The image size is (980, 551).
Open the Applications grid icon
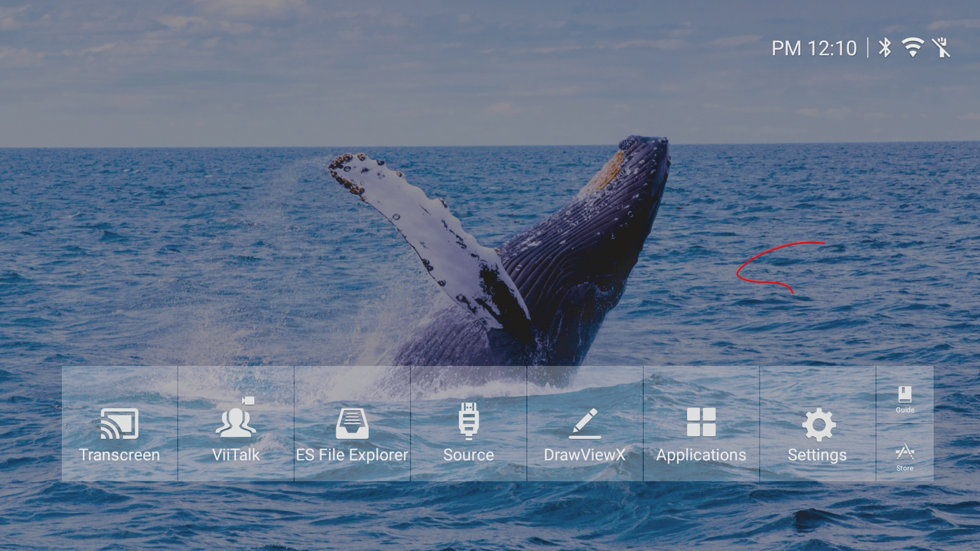click(701, 422)
